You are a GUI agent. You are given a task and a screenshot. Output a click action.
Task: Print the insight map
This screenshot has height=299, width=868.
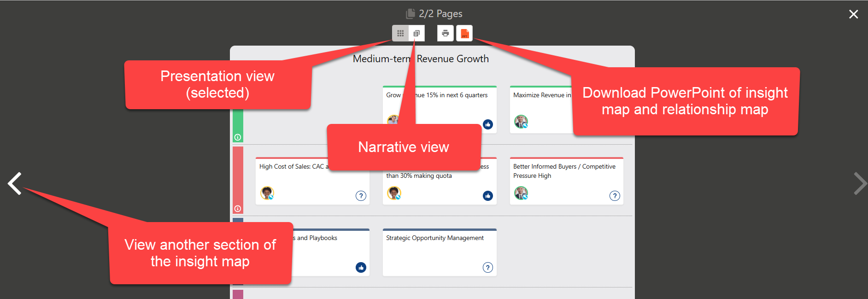point(445,33)
